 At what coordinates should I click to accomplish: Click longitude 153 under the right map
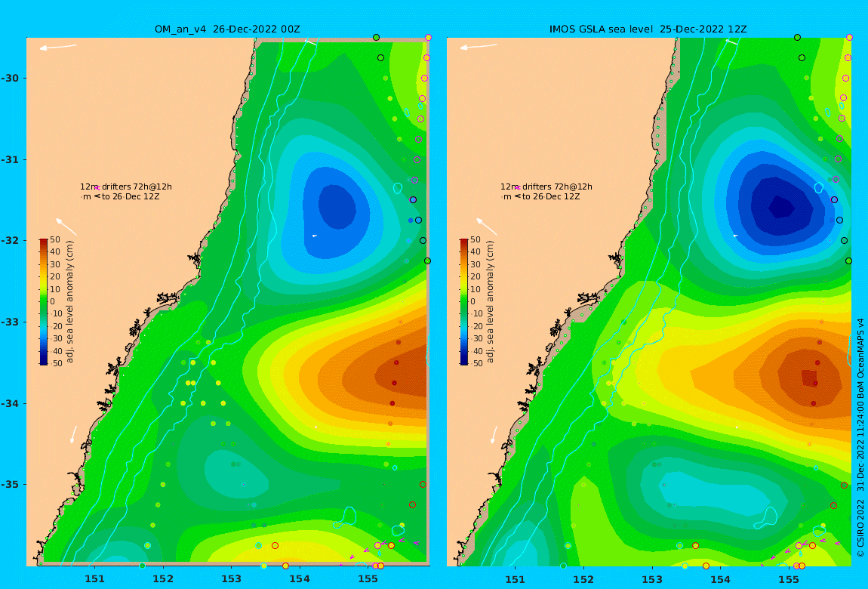(x=652, y=579)
